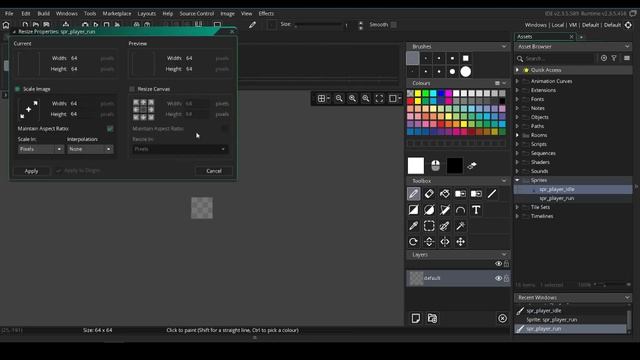Select the black right-mouse colour swatch
This screenshot has height=360, width=640.
(454, 166)
